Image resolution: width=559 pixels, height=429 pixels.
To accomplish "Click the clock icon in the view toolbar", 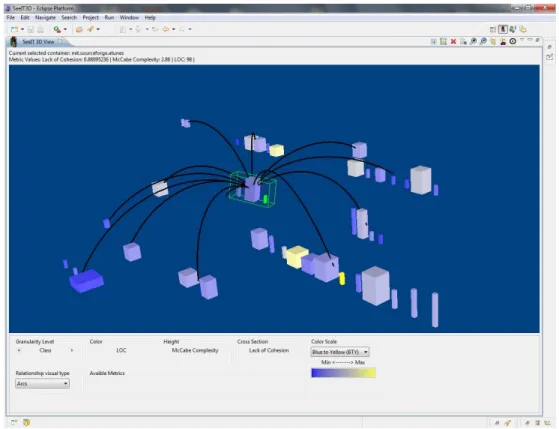I will tap(513, 41).
